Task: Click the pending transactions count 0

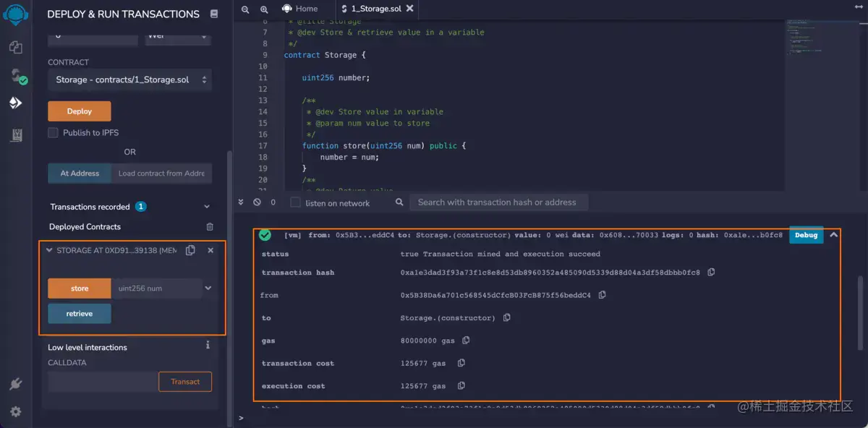Action: pos(273,202)
